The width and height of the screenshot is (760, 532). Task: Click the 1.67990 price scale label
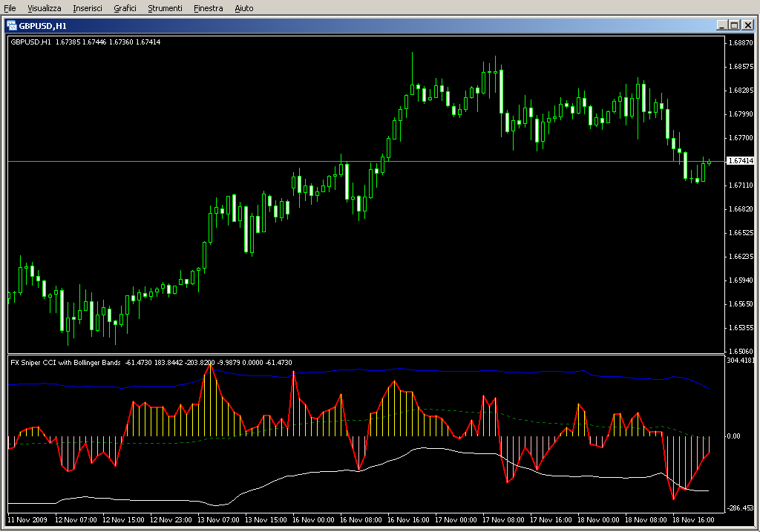point(741,114)
